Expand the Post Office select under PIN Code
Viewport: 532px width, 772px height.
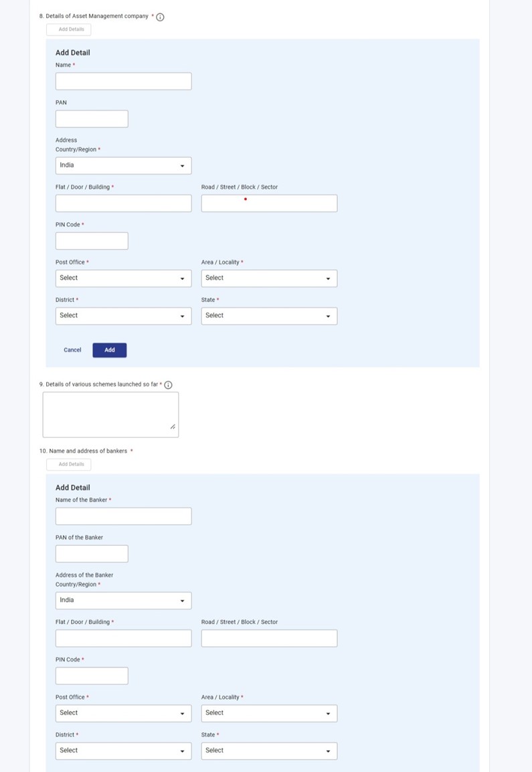coord(123,278)
